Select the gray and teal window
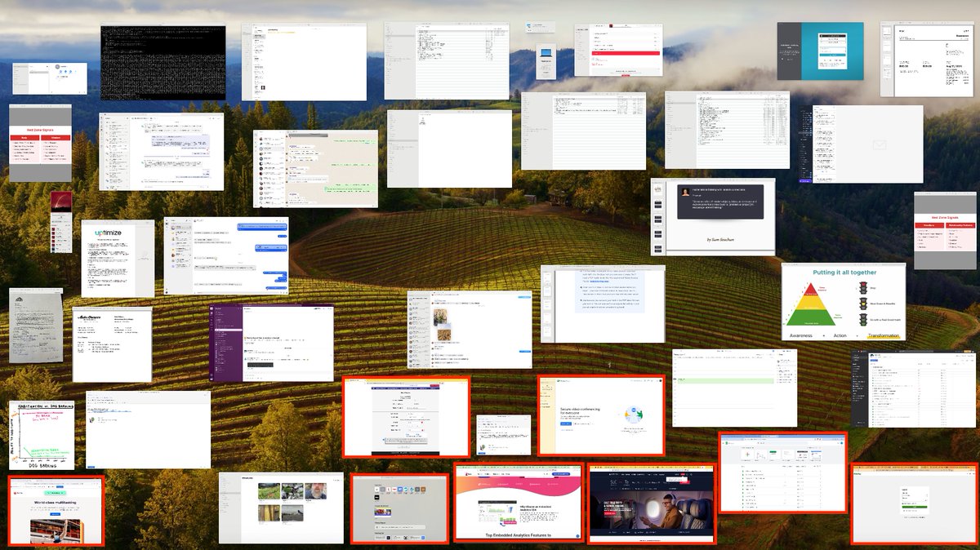The height and width of the screenshot is (550, 980). click(x=820, y=51)
